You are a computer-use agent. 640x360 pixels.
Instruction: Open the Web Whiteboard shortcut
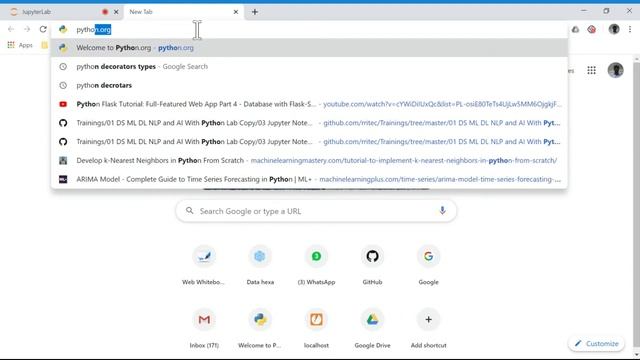(x=204, y=264)
